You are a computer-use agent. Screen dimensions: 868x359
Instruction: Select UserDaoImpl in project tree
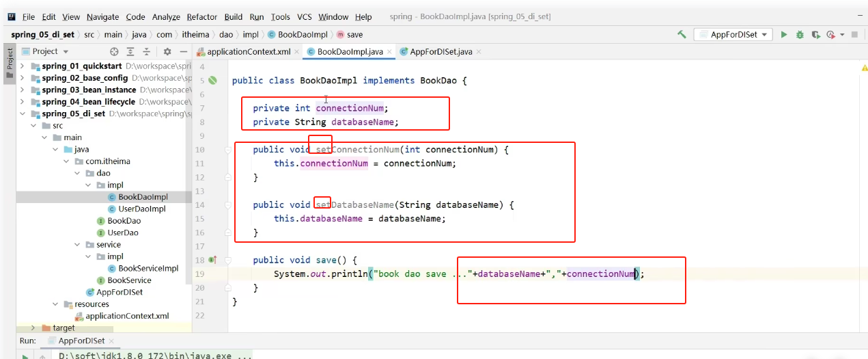142,209
